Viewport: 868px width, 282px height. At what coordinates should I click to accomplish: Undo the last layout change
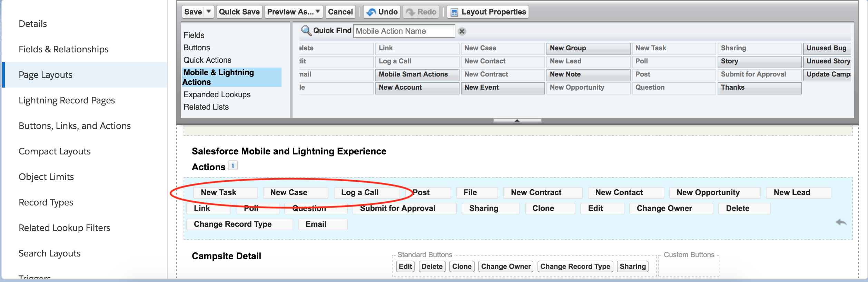coord(382,12)
